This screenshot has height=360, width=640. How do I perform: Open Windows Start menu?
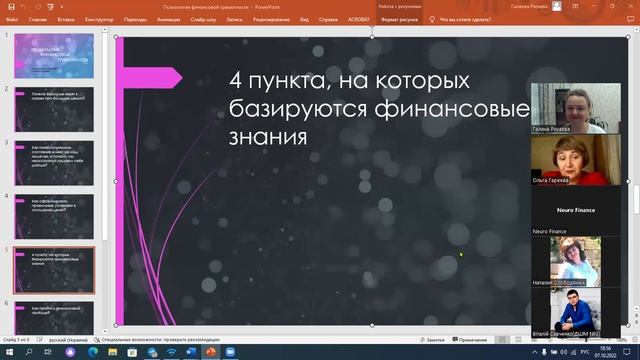9,352
